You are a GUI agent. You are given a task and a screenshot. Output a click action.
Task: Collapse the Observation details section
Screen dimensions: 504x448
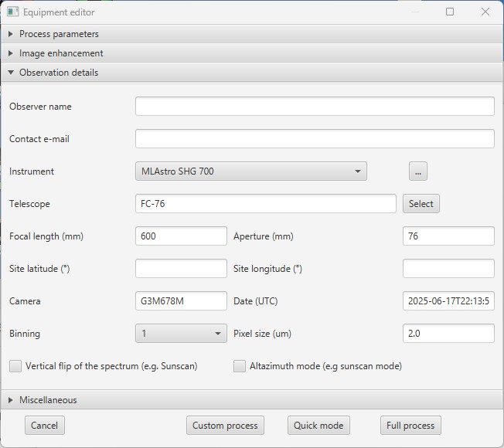(59, 73)
